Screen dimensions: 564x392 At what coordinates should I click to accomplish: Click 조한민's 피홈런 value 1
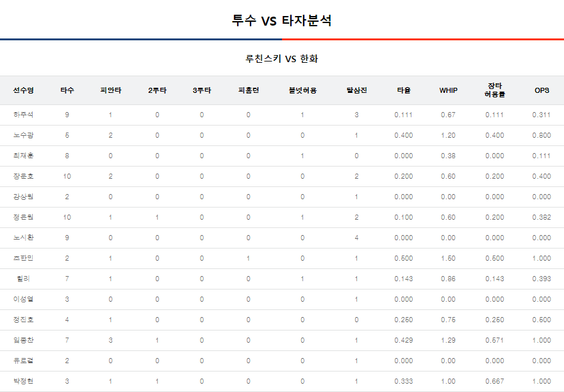tap(248, 258)
